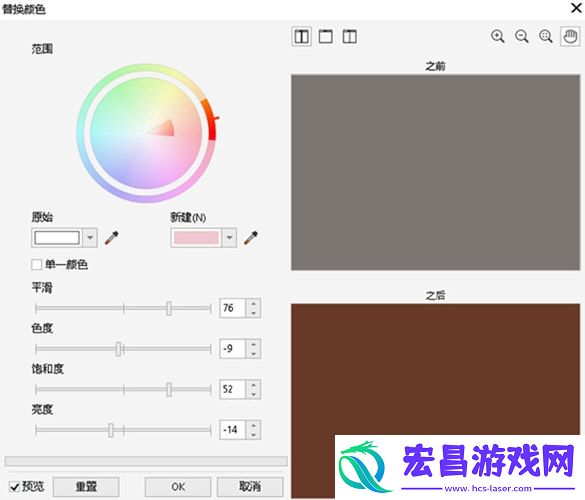The width and height of the screenshot is (585, 500).
Task: Enable the 单一颜色 checkbox
Action: [x=37, y=265]
